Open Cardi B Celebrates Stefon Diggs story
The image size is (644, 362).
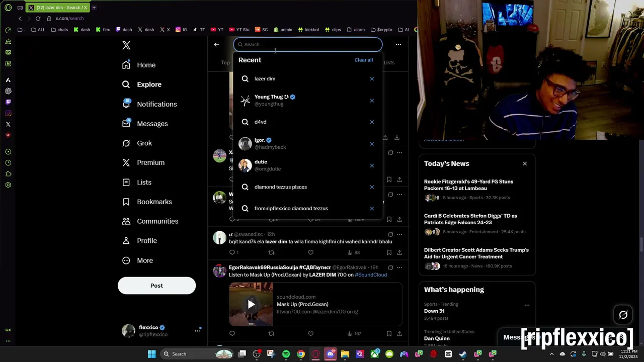(477, 225)
